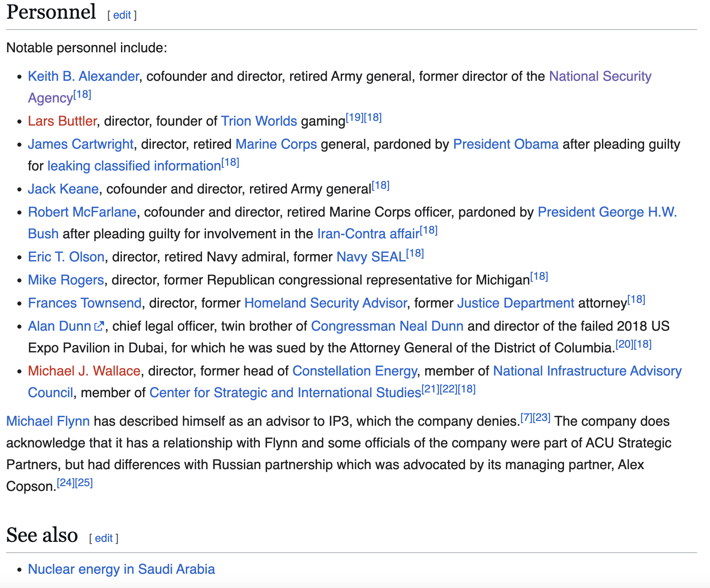The image size is (710, 588).
Task: Follow the Congressman Neal Dunn link
Action: 387,326
